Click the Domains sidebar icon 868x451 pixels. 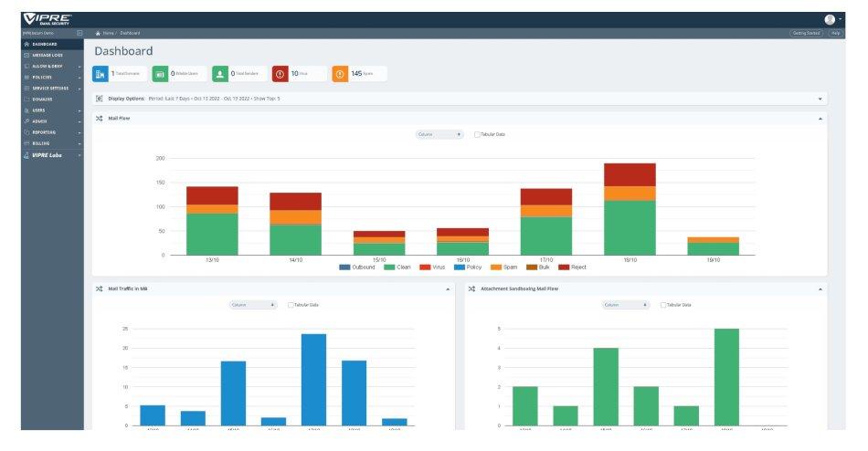point(26,99)
